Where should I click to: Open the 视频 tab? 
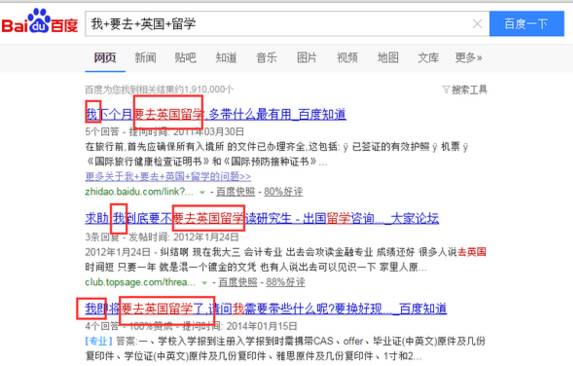click(347, 57)
